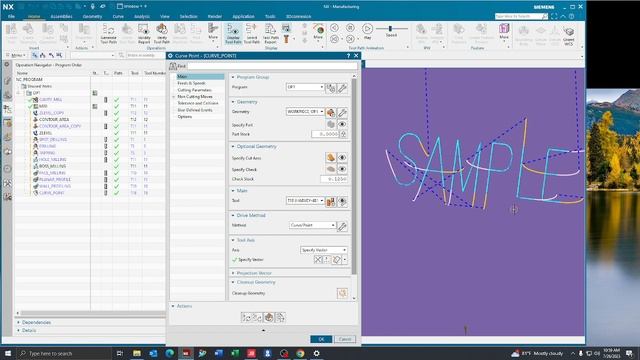Click the List action icon in dialog
Screen dimensions: 640x360
click(280, 317)
